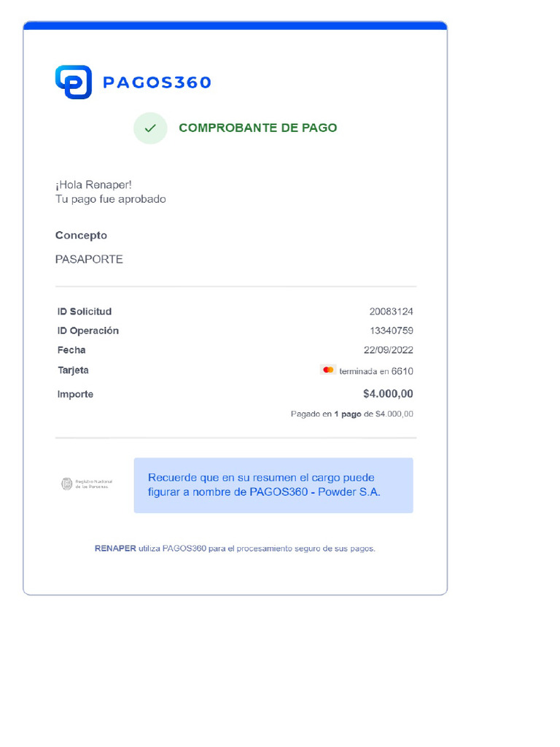
Task: Click the bold RENAPER link in footer
Action: (x=115, y=549)
